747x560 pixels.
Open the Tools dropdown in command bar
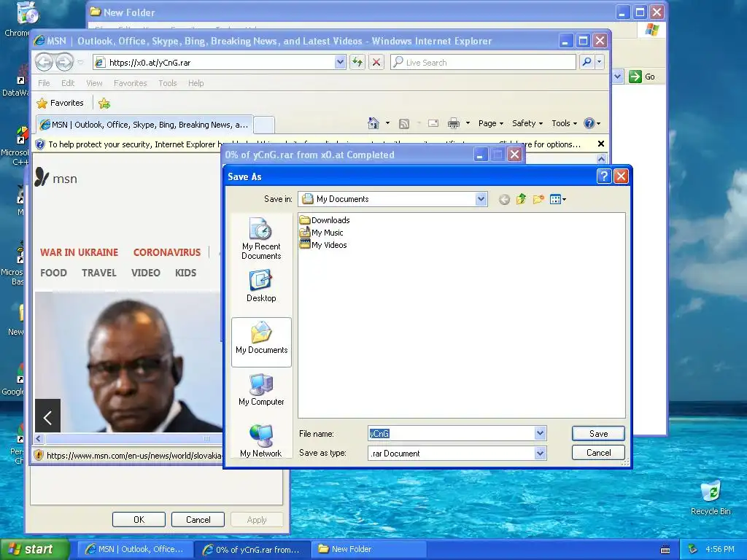(x=564, y=123)
